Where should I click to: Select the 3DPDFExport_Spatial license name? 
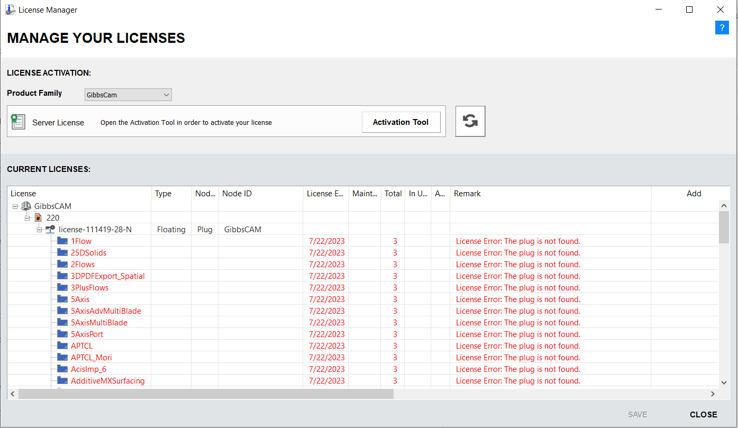pos(107,276)
